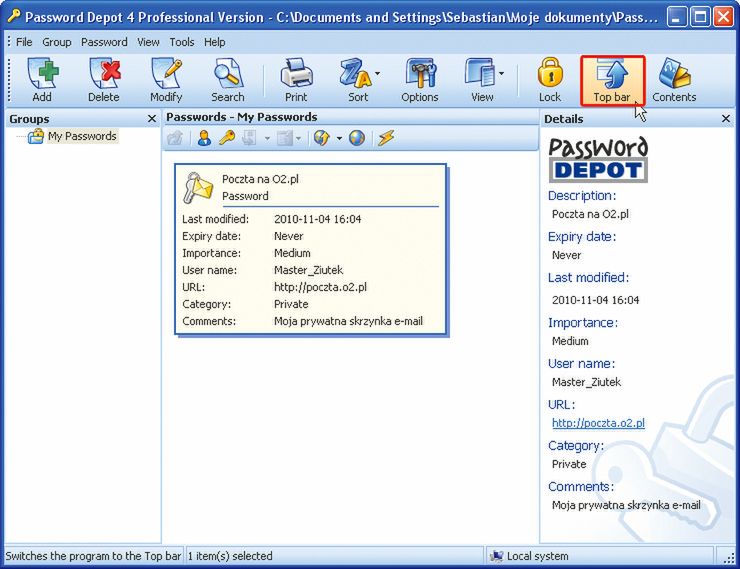The height and width of the screenshot is (569, 740).
Task: Click the Password Depot logo in Details
Action: [x=598, y=159]
